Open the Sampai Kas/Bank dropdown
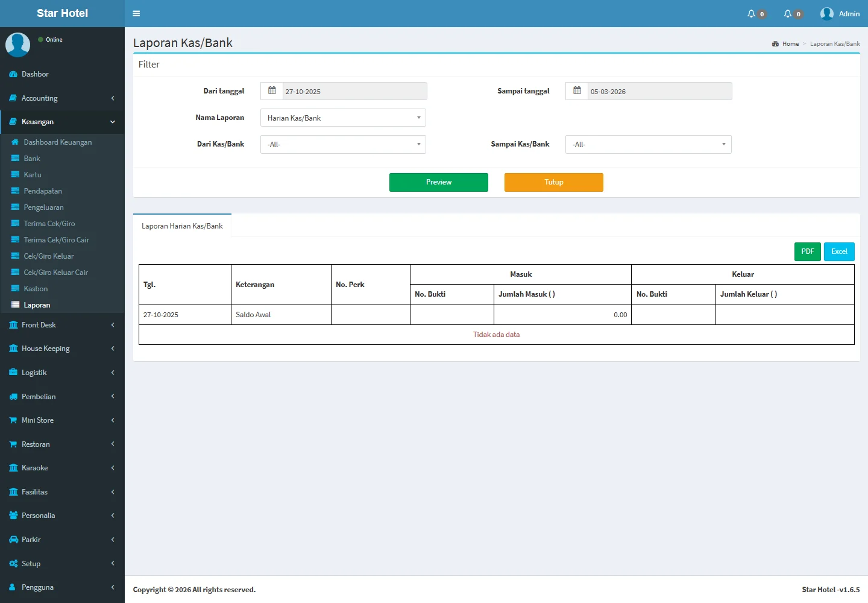 648,145
